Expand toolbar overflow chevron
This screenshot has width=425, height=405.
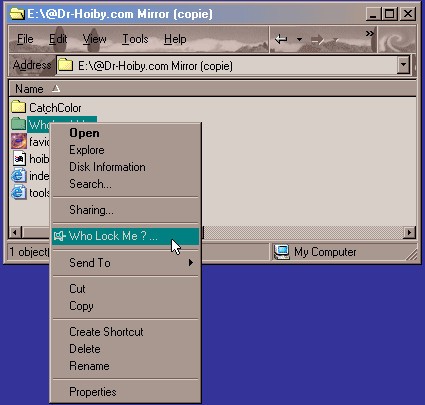369,33
